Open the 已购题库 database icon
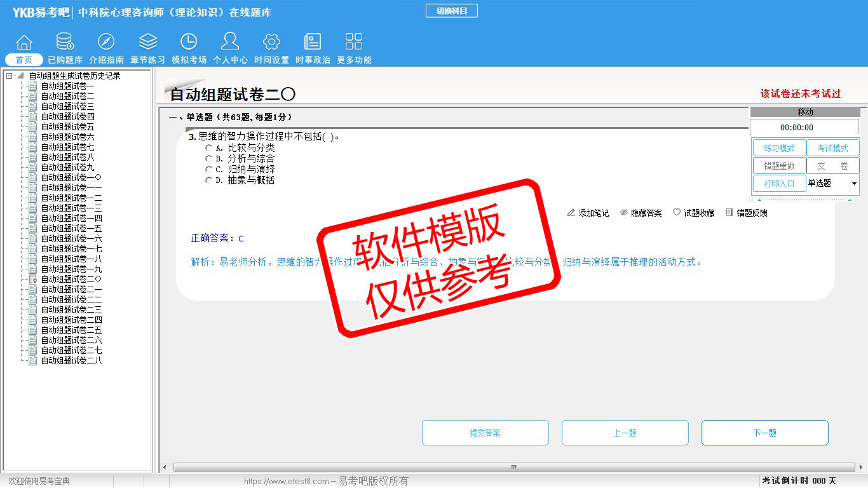The image size is (868, 488). [65, 43]
